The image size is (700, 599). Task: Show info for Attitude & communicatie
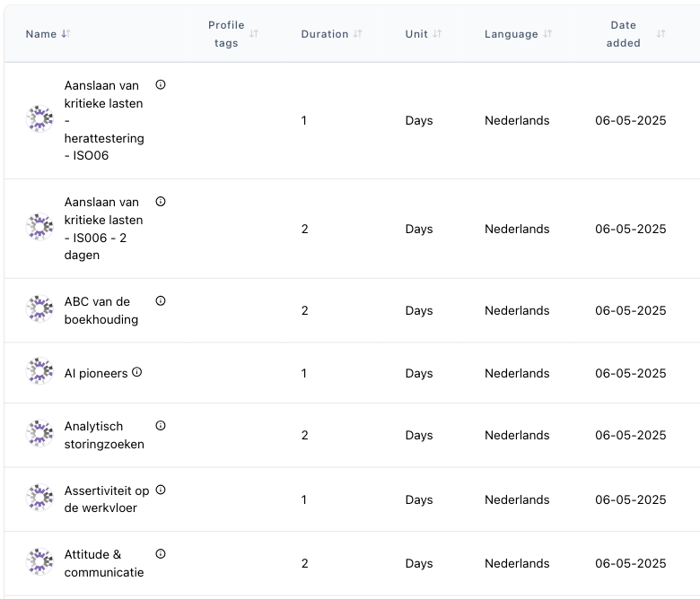click(x=161, y=554)
